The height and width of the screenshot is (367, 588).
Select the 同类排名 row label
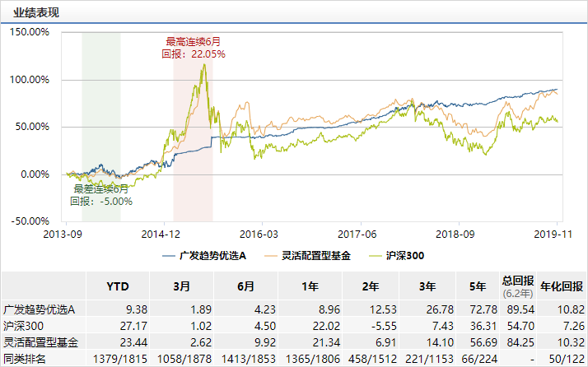(25, 359)
